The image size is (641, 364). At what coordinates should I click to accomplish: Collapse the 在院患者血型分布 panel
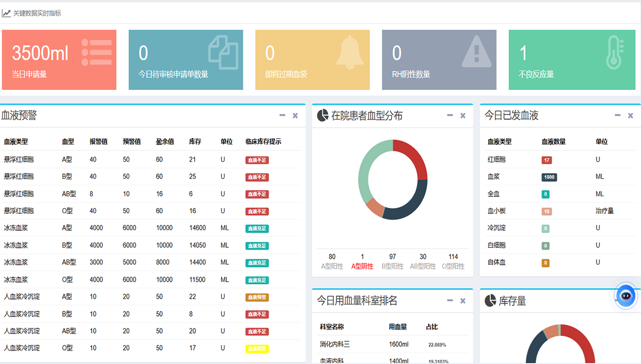450,116
